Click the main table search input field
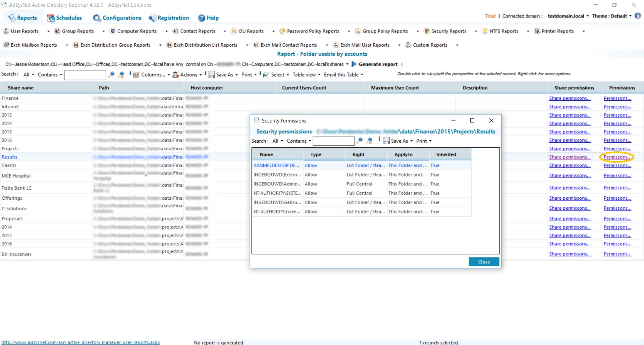644x345 pixels. pyautogui.click(x=85, y=75)
